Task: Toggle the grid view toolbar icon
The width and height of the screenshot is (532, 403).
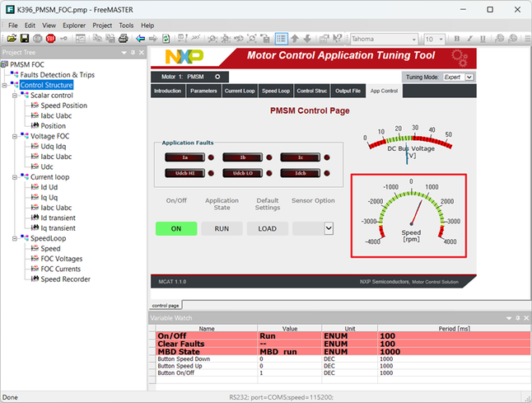Action: pyautogui.click(x=282, y=39)
